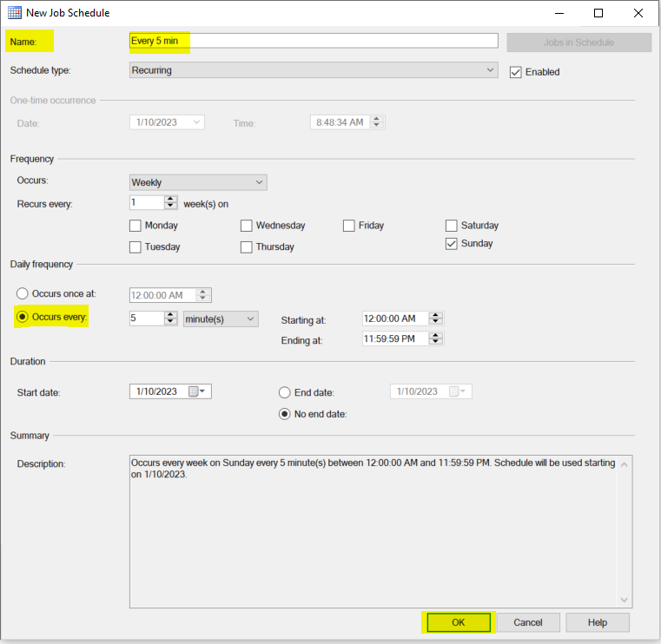Decrement the Ending at time
The image size is (661, 644).
[x=436, y=342]
